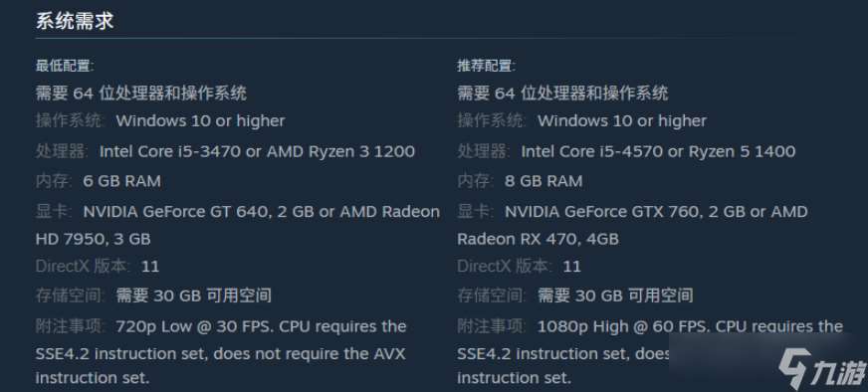868x392 pixels.
Task: Click the 6 GB RAM entry
Action: [121, 181]
